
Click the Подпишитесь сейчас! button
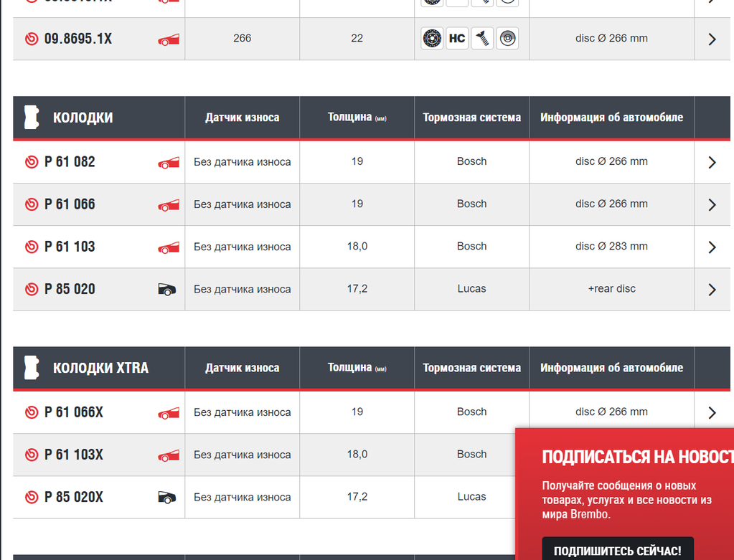[x=618, y=550]
